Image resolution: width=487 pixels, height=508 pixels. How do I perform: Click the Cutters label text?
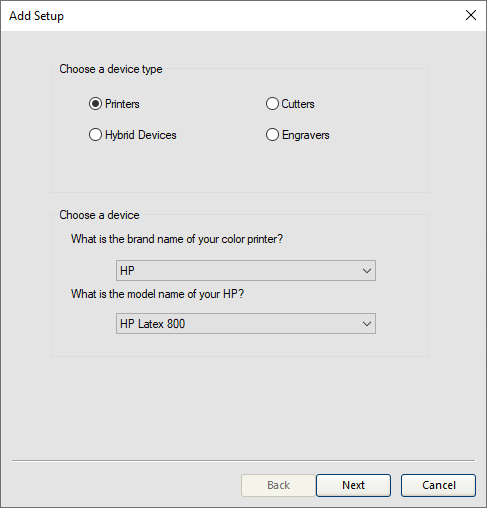(x=298, y=104)
